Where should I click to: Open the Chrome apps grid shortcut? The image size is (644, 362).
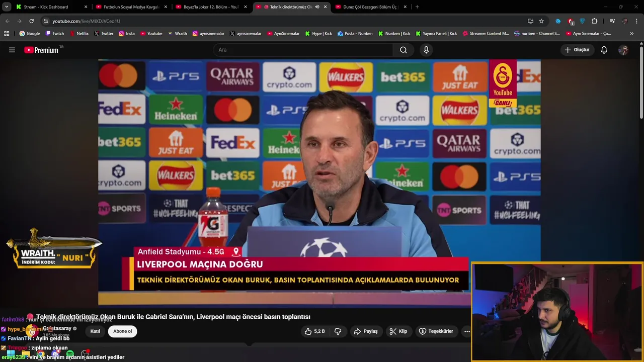[7, 34]
